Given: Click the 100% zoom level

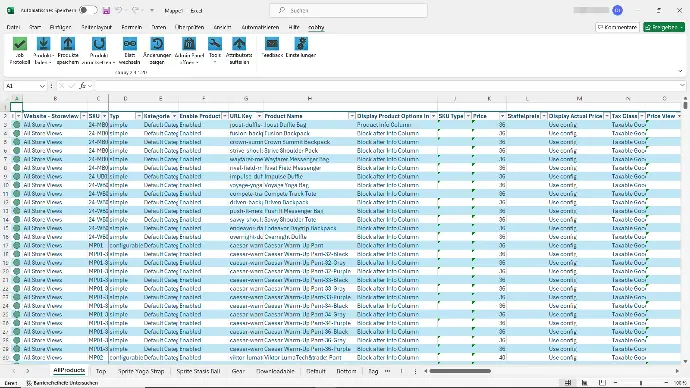Looking at the screenshot, I should tap(680, 383).
